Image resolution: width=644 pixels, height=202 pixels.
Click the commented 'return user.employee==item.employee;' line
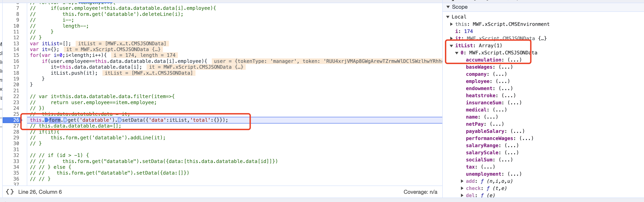coord(104,102)
